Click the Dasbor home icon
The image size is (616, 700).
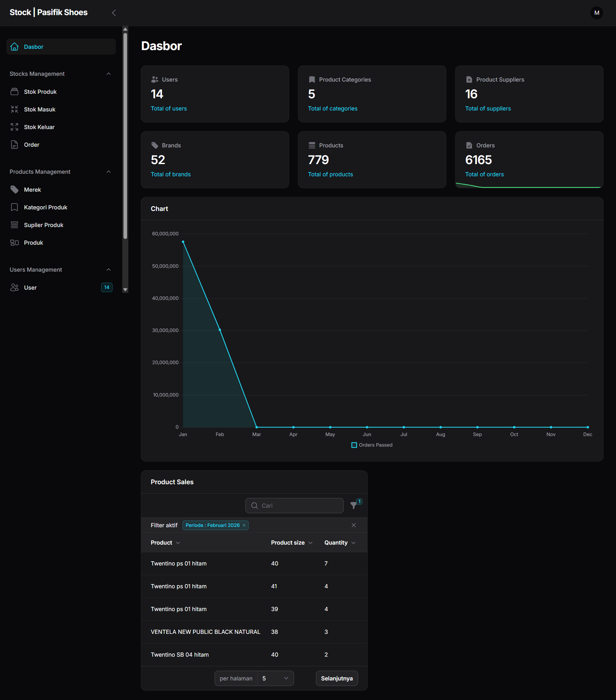tap(14, 47)
